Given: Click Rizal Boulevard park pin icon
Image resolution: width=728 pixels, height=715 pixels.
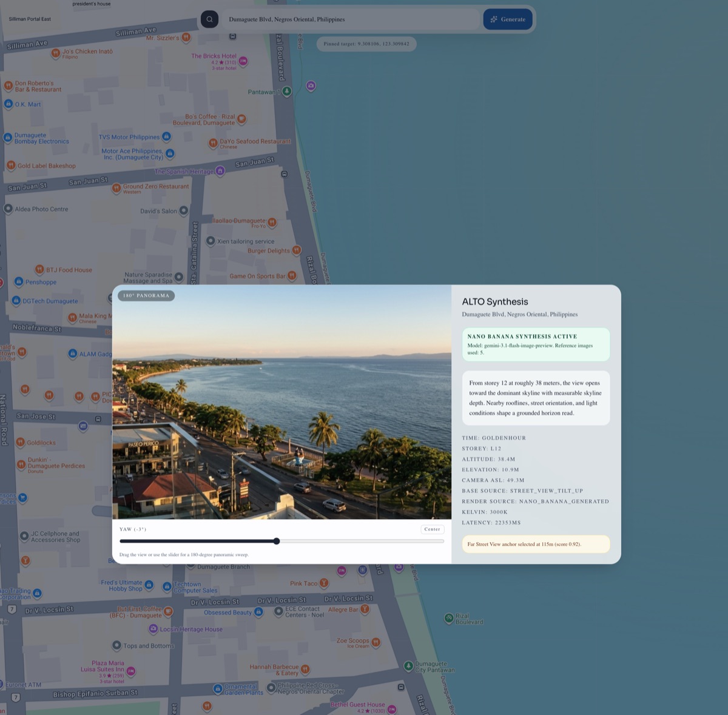Looking at the screenshot, I should pyautogui.click(x=449, y=618).
